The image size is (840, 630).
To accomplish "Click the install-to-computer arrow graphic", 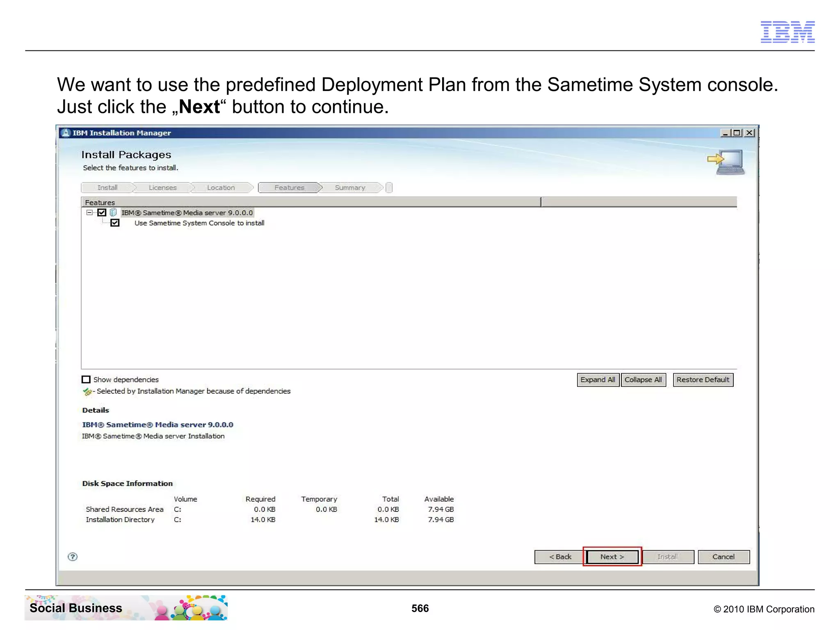I will [x=726, y=162].
